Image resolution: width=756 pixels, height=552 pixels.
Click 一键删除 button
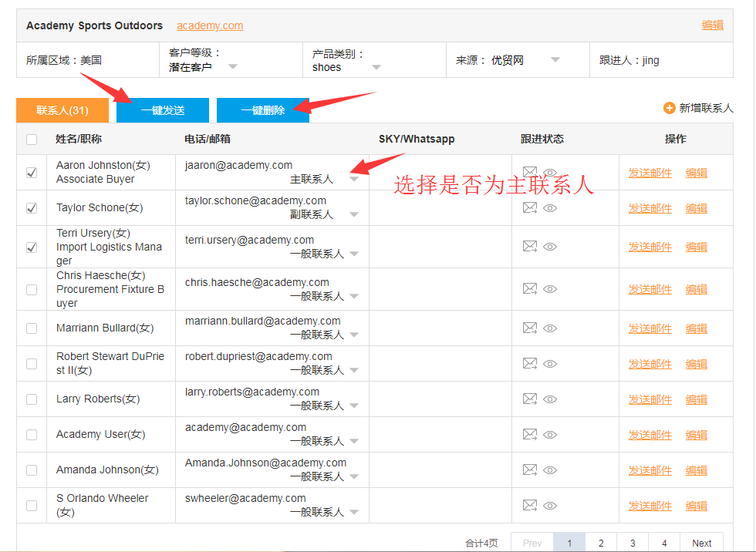point(263,110)
